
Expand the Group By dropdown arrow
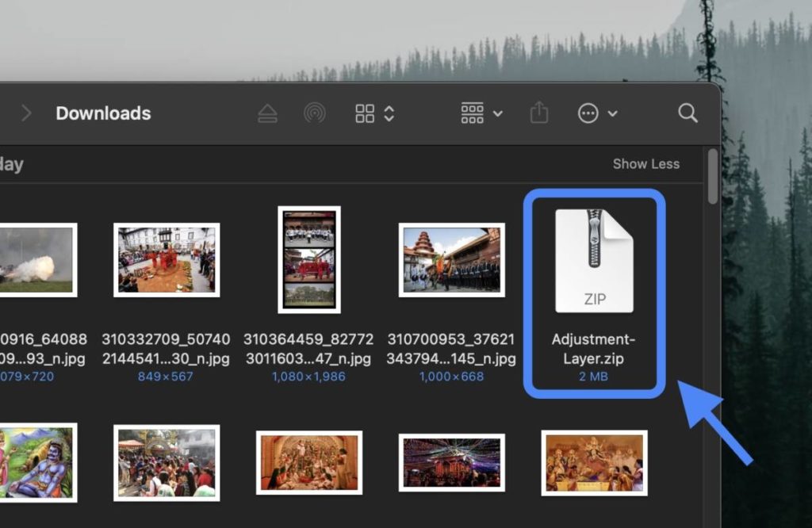[498, 113]
